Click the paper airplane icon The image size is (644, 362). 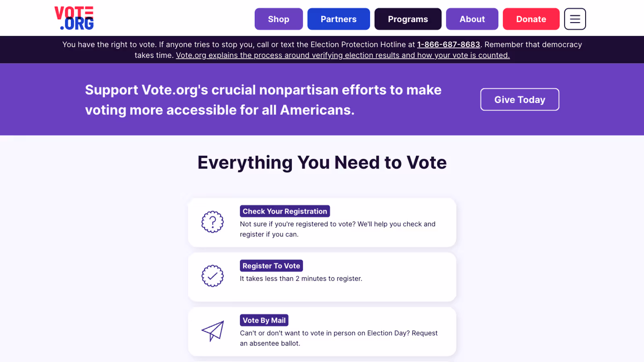point(213,331)
